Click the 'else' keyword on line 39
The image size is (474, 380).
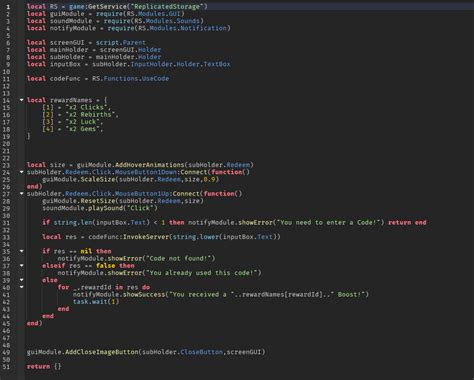pos(50,280)
